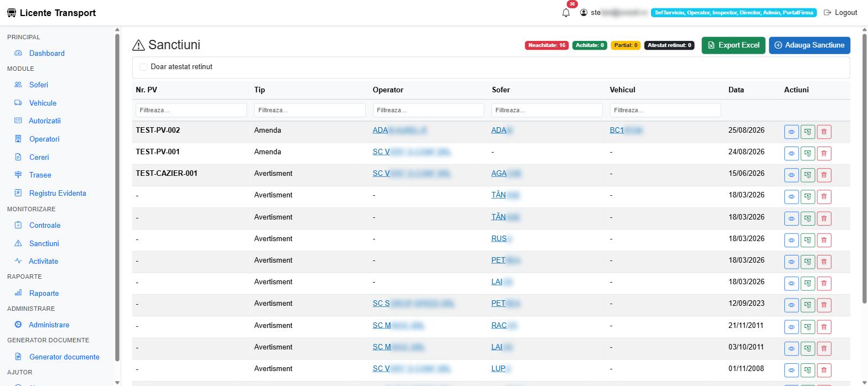Viewport: 868px width, 386px height.
Task: Open operator link in the 12/09/2023 row
Action: click(x=414, y=304)
